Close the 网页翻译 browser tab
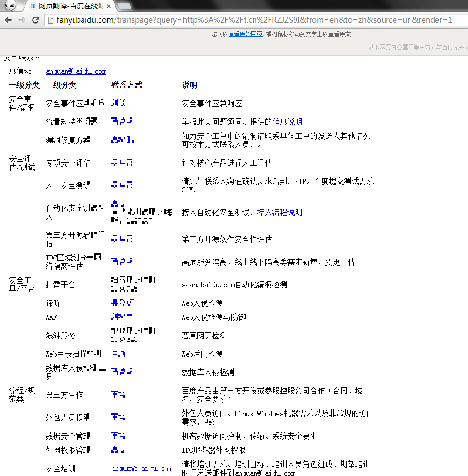This screenshot has width=468, height=476. pyautogui.click(x=109, y=6)
